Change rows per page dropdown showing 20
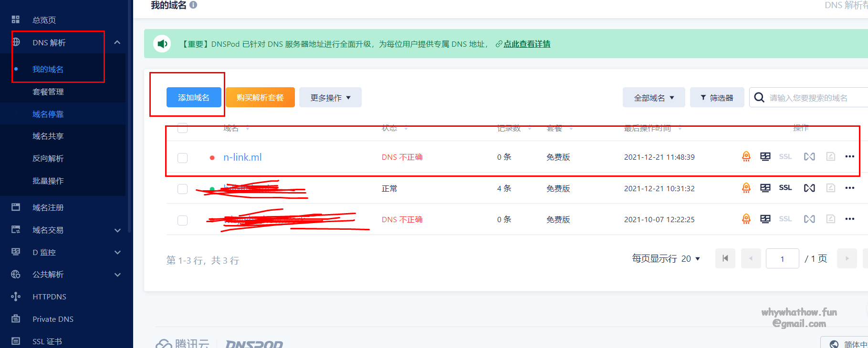Viewport: 868px width, 348px height. (x=690, y=258)
